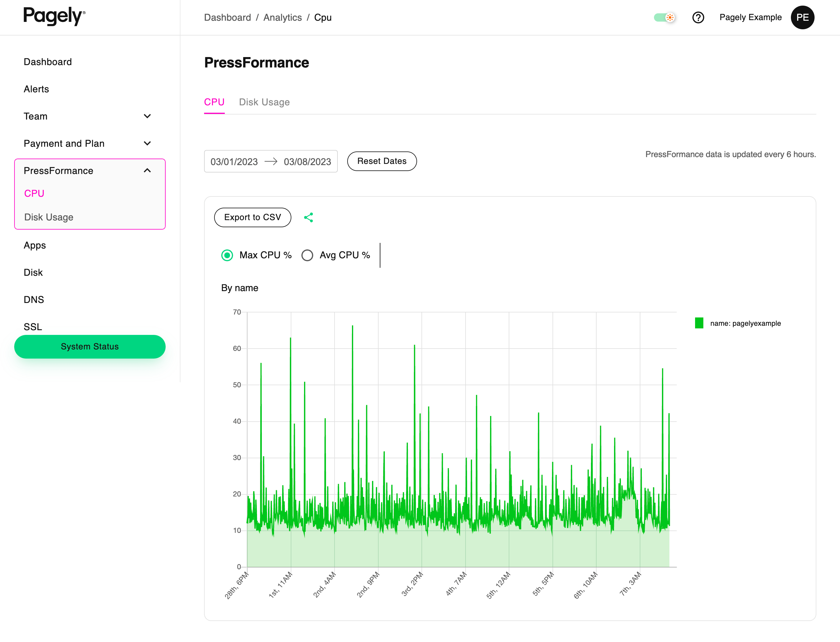Click the start date 03/01/2023 field

pyautogui.click(x=234, y=162)
